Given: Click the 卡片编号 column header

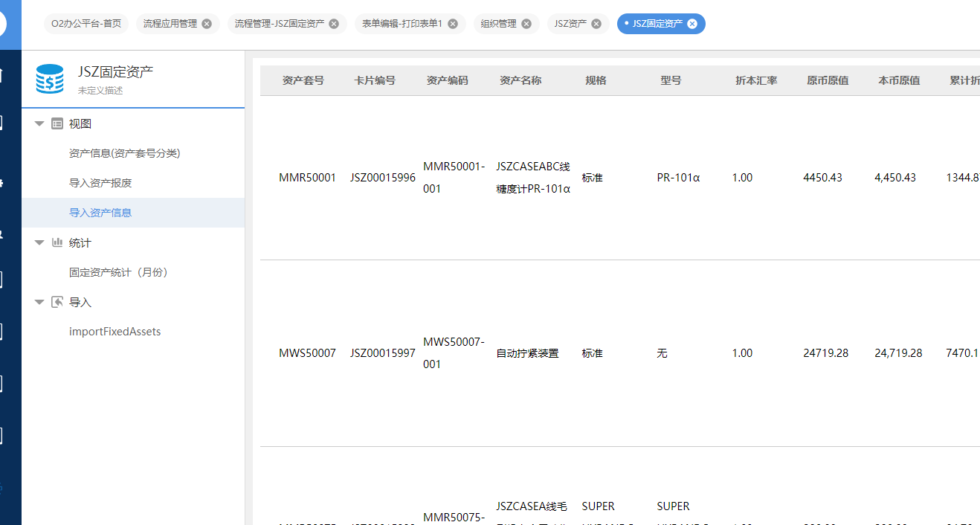Looking at the screenshot, I should [x=375, y=80].
